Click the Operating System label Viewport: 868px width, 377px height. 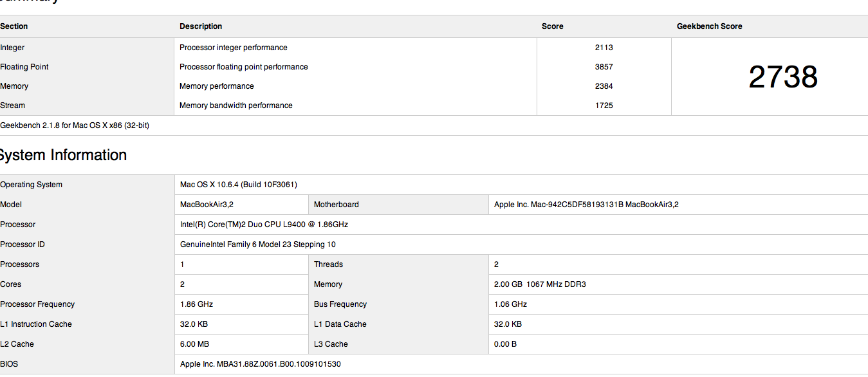32,185
